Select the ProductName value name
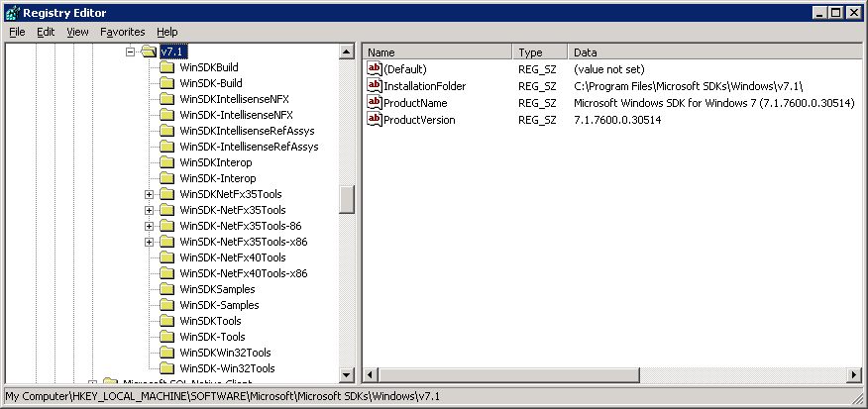868x409 pixels. pos(415,103)
